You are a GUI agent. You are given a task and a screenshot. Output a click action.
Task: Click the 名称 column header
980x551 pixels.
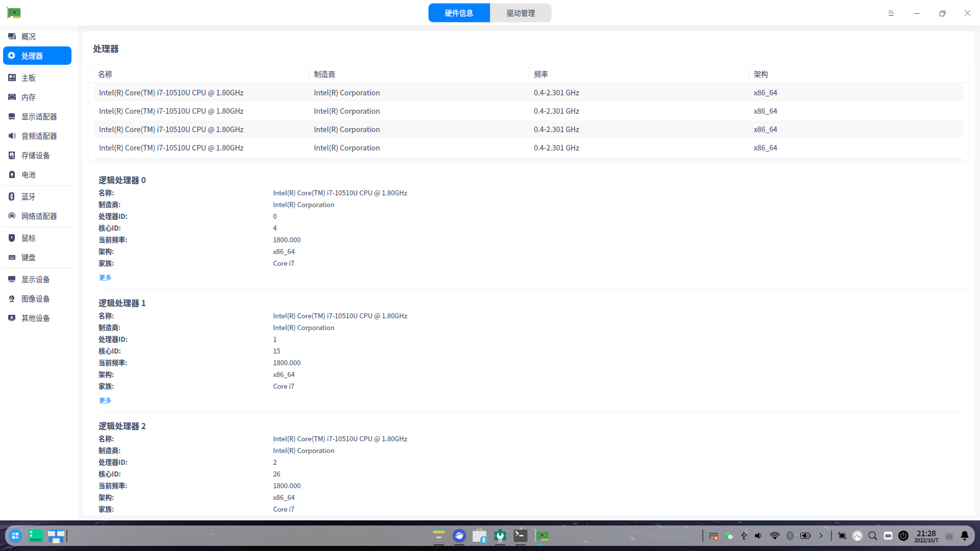[199, 74]
